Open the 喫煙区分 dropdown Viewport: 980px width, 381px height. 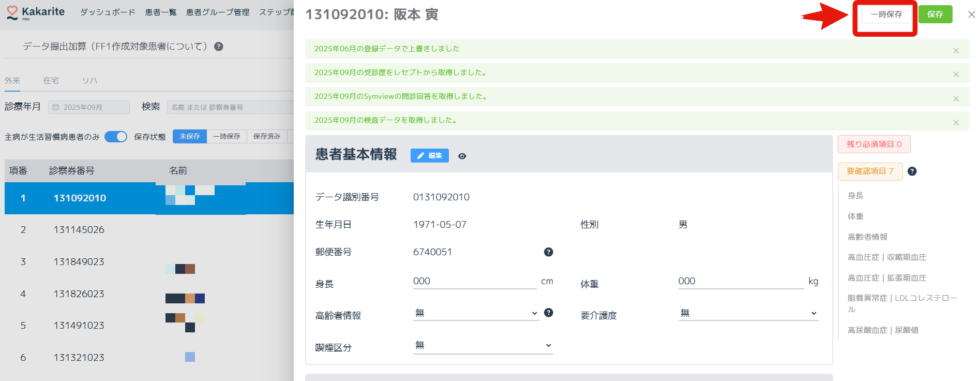(483, 345)
